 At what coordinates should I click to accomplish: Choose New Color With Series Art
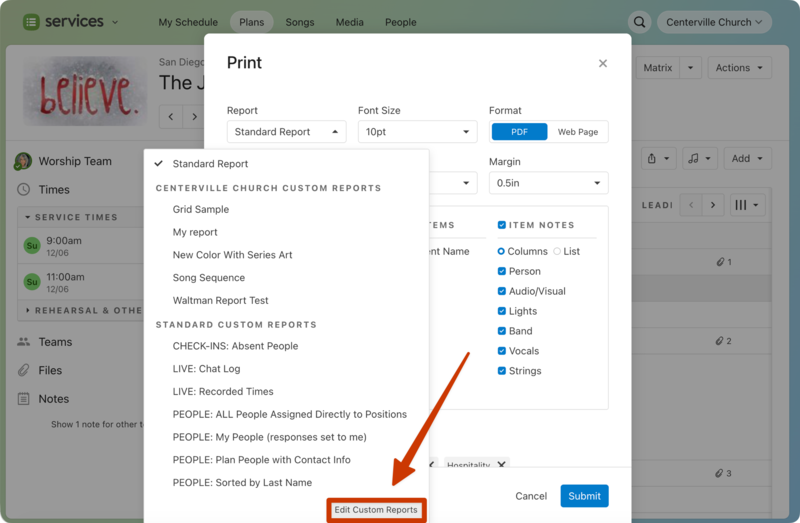coord(286,255)
